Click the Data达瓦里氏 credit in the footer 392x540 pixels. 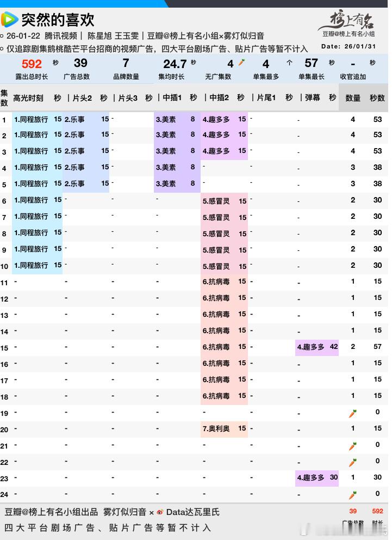(192, 512)
